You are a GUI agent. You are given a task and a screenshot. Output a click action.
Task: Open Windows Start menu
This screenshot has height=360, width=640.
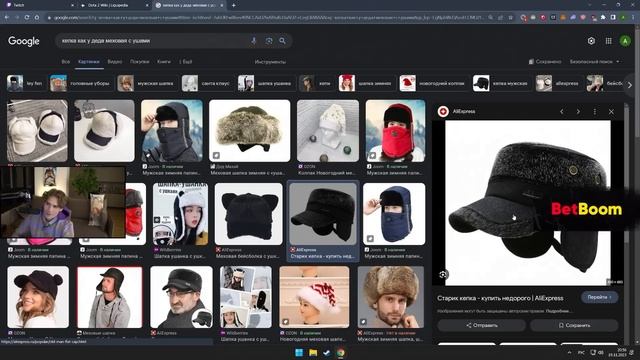click(x=299, y=353)
